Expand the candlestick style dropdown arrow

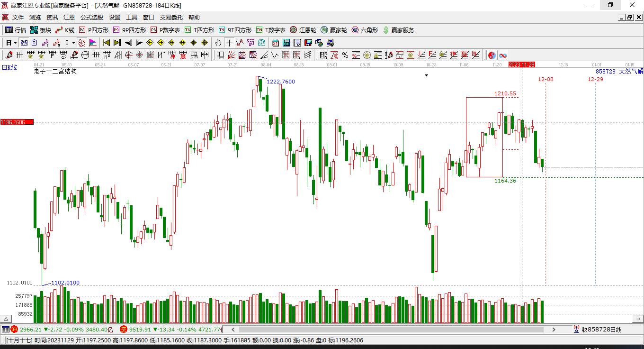(x=73, y=43)
